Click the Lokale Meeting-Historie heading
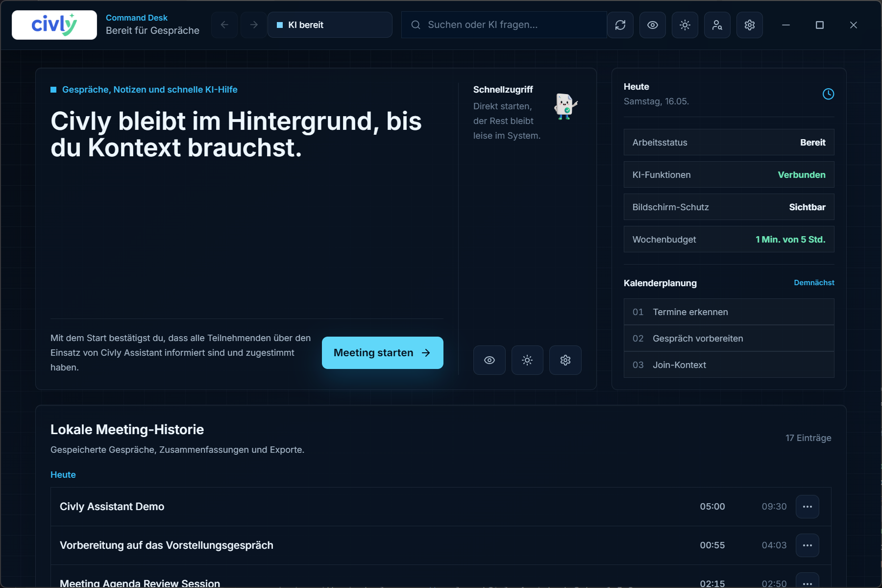Image resolution: width=882 pixels, height=588 pixels. click(x=127, y=430)
